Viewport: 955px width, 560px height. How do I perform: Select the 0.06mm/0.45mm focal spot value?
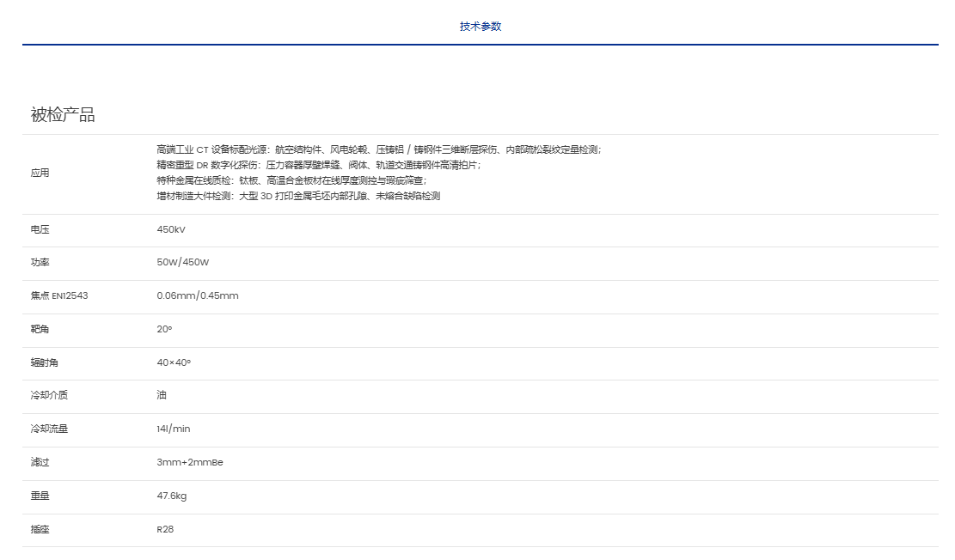coord(198,295)
